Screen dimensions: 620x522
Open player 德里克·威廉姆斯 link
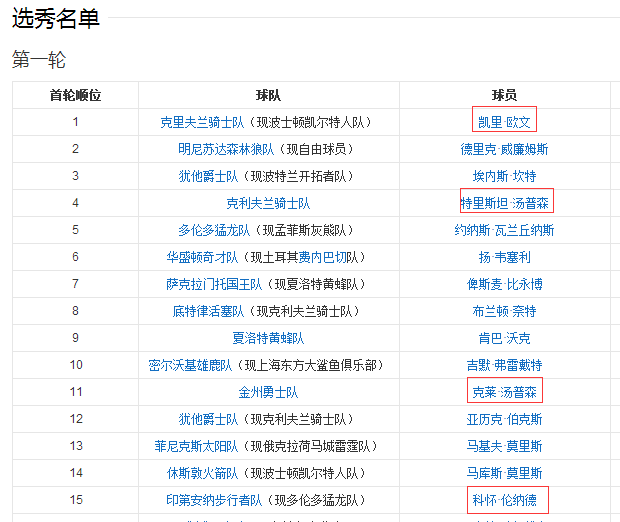tap(504, 149)
